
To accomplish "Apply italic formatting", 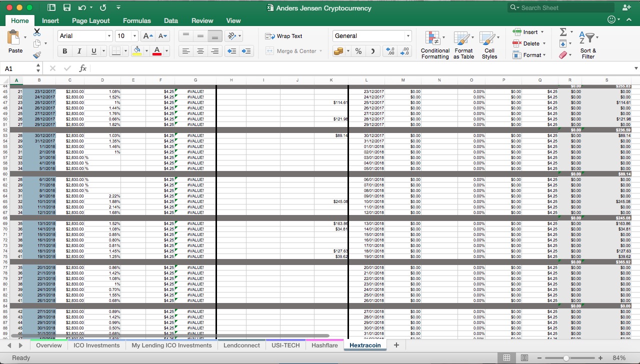I will (79, 50).
